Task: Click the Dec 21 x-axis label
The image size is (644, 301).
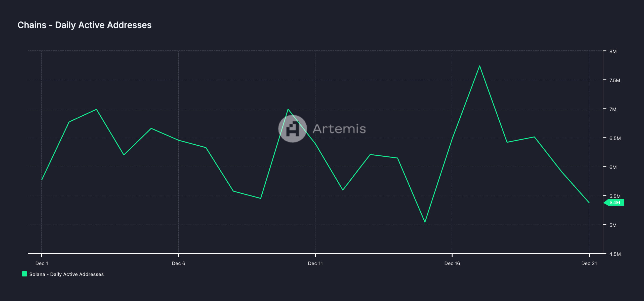Action: [589, 263]
